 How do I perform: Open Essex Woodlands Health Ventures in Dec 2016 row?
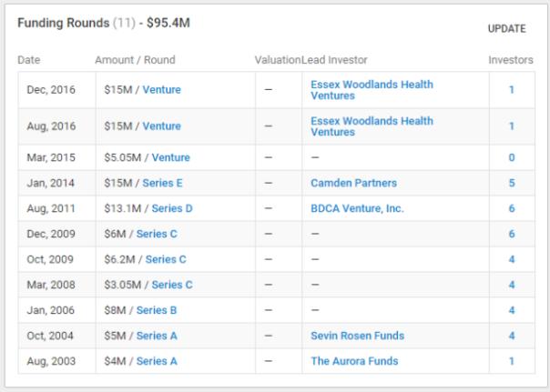pyautogui.click(x=372, y=90)
